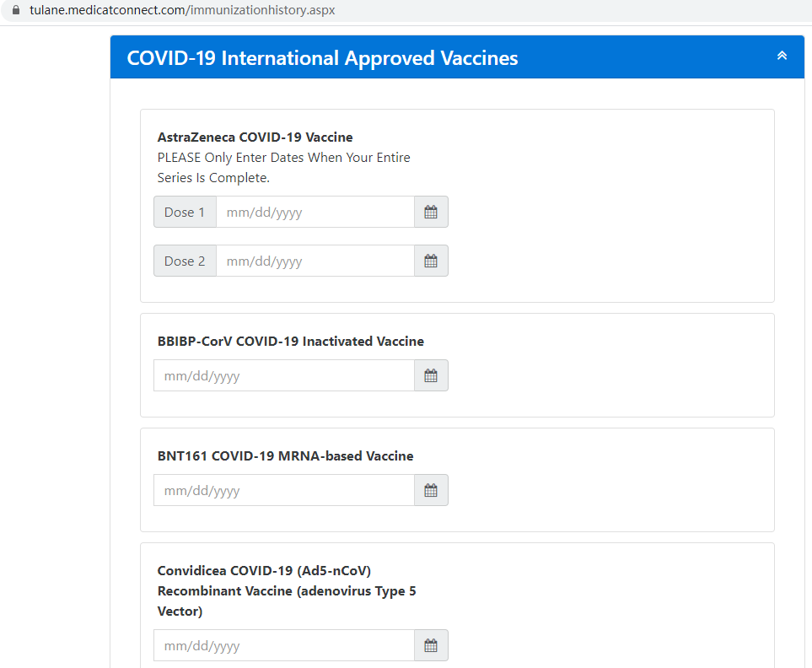Click the AstraZeneca Dose 1 date field
Viewport: 812px width, 668px height.
coord(315,212)
